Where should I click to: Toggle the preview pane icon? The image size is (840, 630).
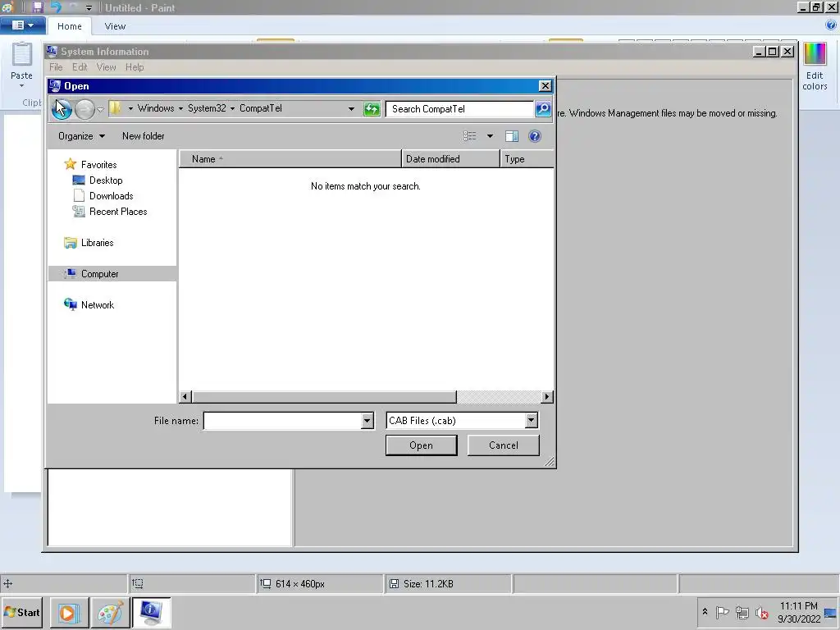pyautogui.click(x=512, y=136)
